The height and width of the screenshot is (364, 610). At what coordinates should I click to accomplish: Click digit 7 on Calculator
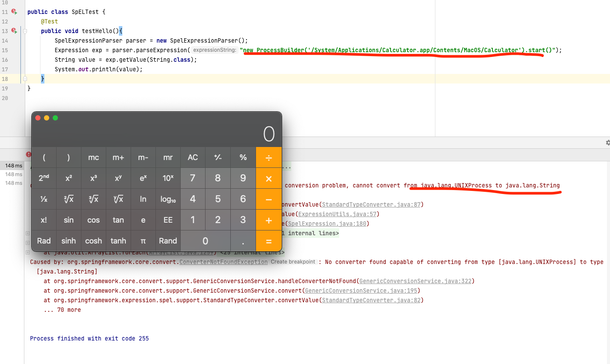193,178
